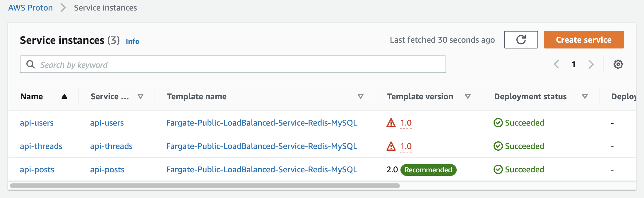The image size is (644, 198).
Task: Open api-threads service link
Action: pos(111,146)
